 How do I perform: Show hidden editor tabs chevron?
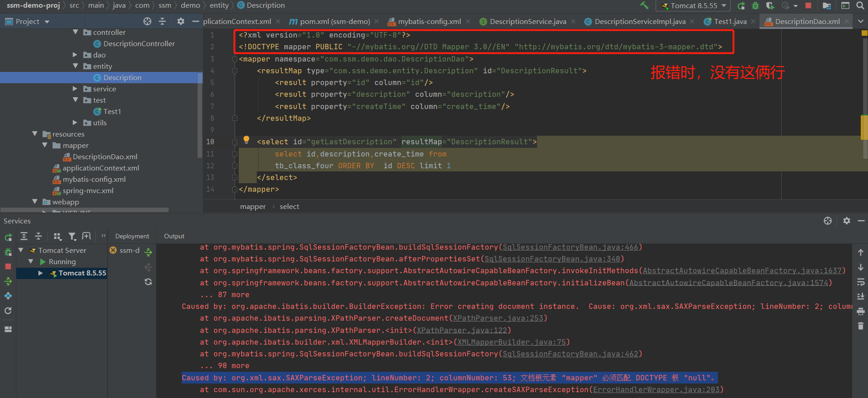point(861,21)
